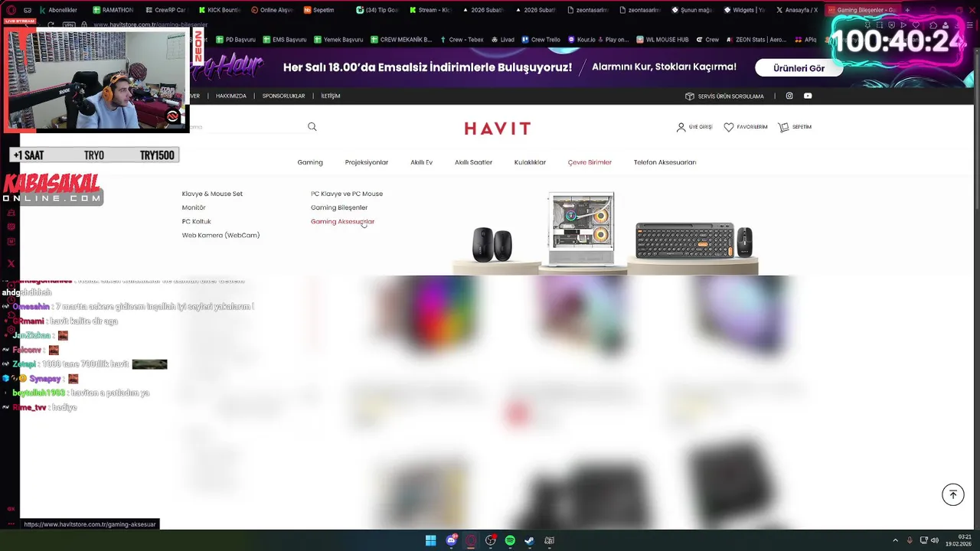980x551 pixels.
Task: Open Steam from the taskbar
Action: coord(529,540)
